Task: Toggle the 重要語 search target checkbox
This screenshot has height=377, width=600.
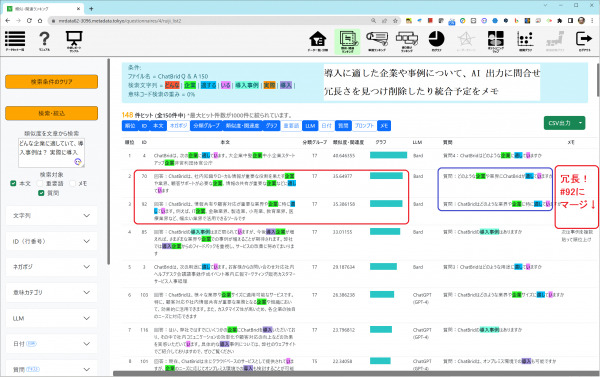Action: coord(40,183)
